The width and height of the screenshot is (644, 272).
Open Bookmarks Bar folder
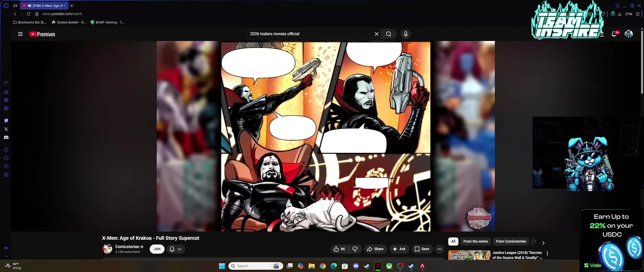tap(30, 22)
